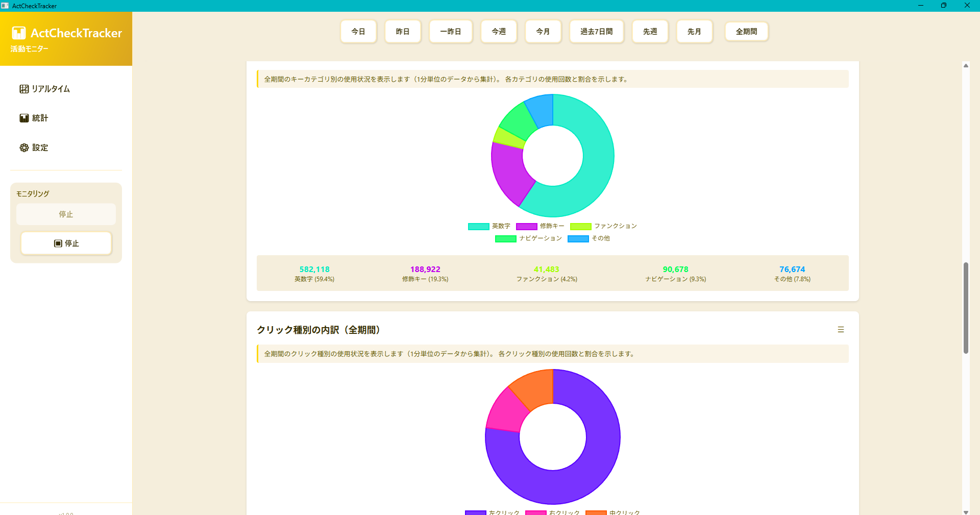This screenshot has width=980, height=515.
Task: Click the 過去7日間 button
Action: click(x=596, y=31)
